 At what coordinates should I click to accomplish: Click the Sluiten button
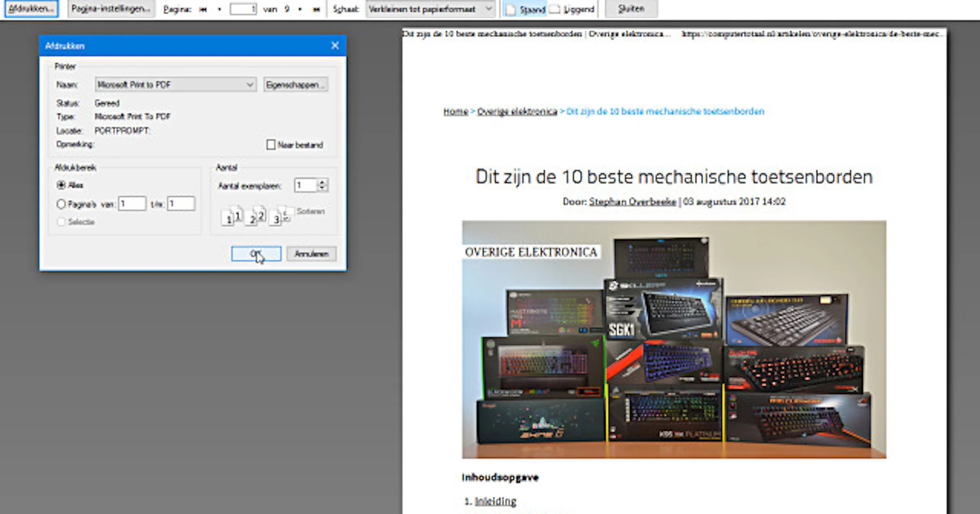pos(631,9)
